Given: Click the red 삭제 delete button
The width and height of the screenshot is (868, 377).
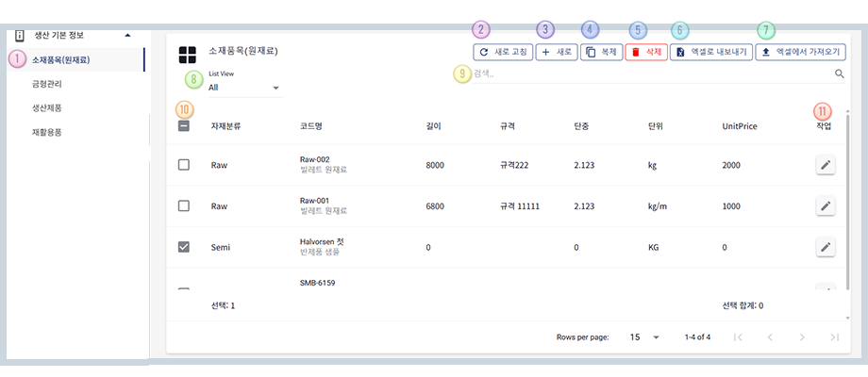Looking at the screenshot, I should 646,53.
